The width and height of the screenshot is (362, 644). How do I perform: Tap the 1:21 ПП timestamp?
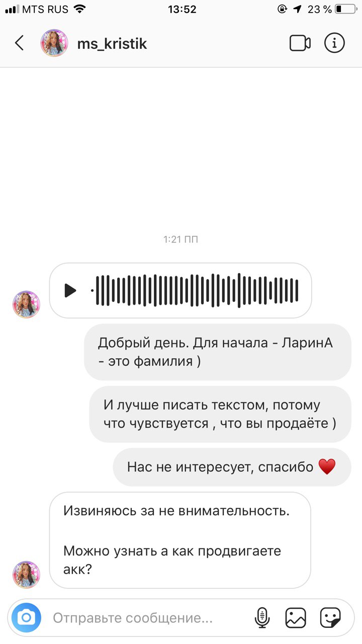click(x=180, y=240)
